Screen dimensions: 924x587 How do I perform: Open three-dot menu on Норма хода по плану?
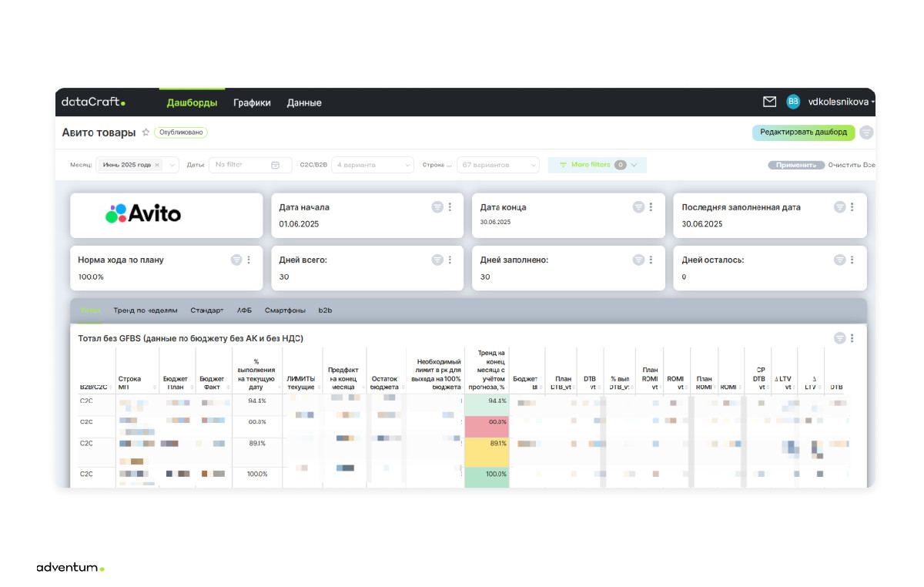(249, 260)
